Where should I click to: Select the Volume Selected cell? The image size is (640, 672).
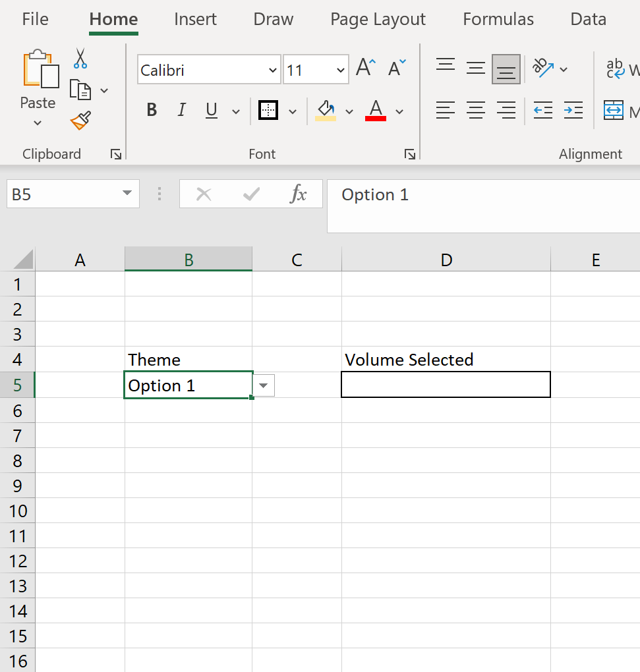tap(446, 359)
